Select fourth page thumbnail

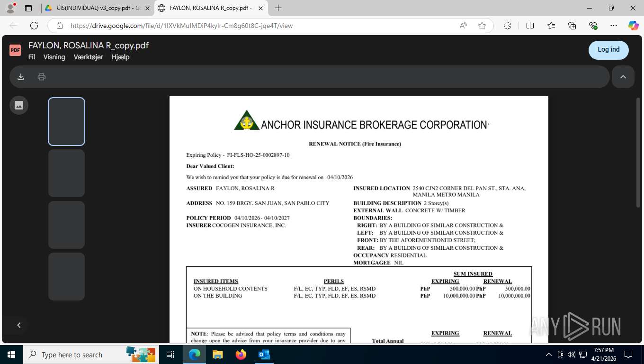click(x=67, y=276)
